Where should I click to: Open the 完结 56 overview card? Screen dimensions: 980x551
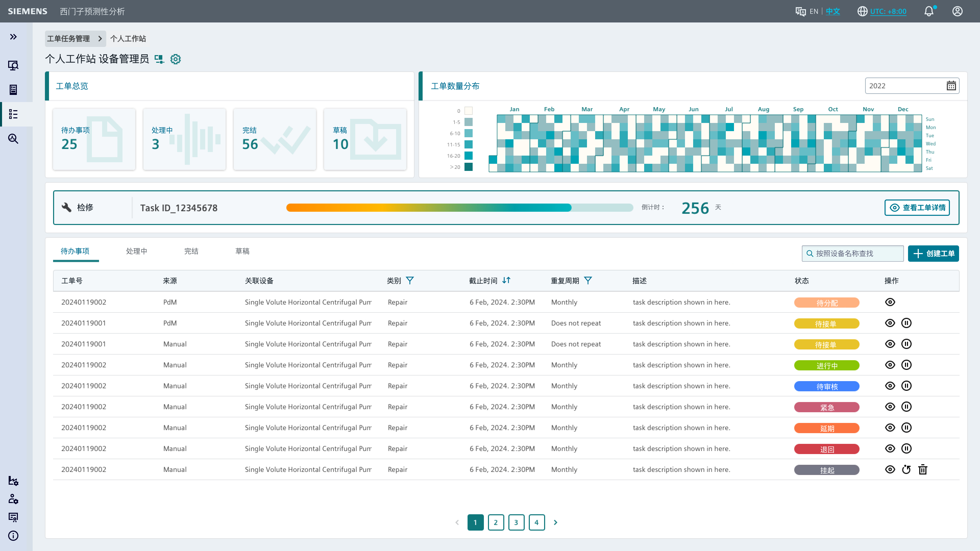coord(275,139)
